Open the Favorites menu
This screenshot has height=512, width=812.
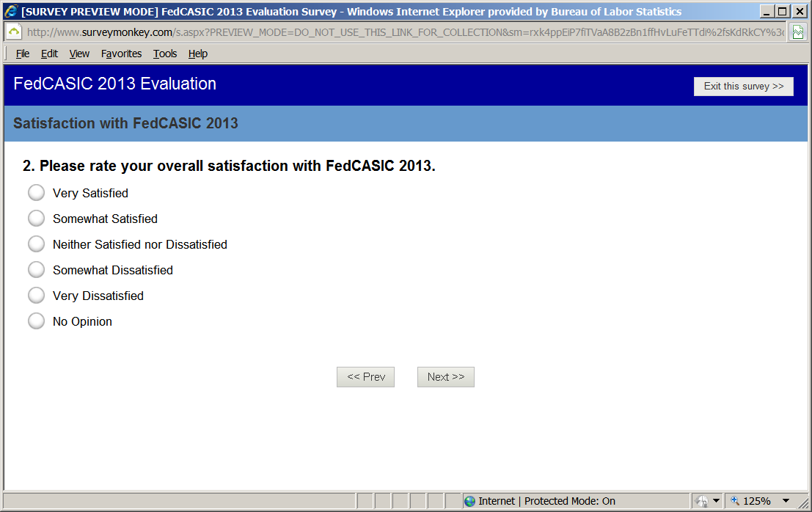pyautogui.click(x=121, y=54)
